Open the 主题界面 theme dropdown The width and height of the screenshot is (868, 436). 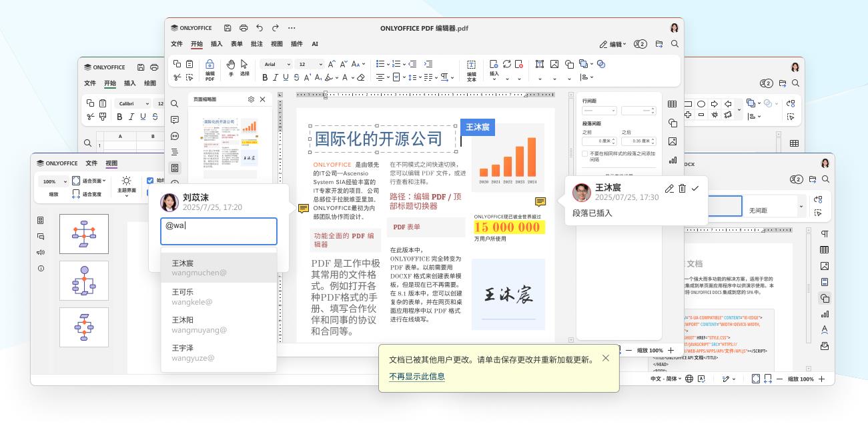127,186
